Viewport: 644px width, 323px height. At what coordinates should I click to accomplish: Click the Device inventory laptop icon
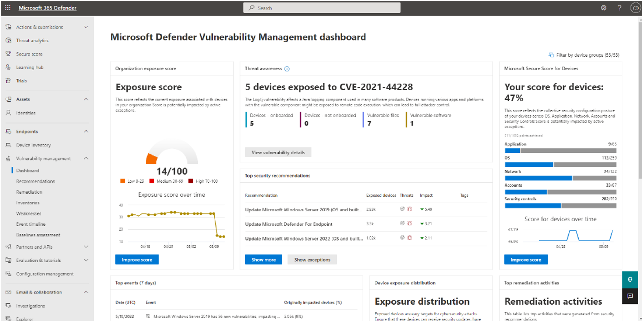coord(8,145)
